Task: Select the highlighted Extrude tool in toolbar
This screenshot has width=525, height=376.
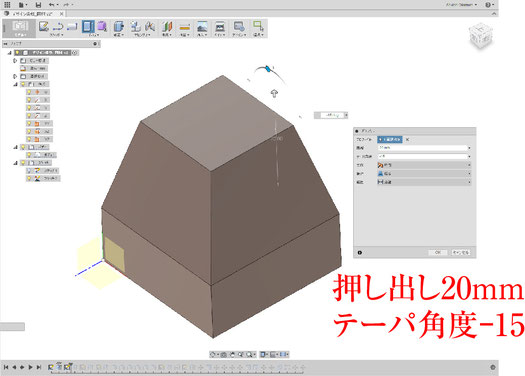Action: coord(88,26)
